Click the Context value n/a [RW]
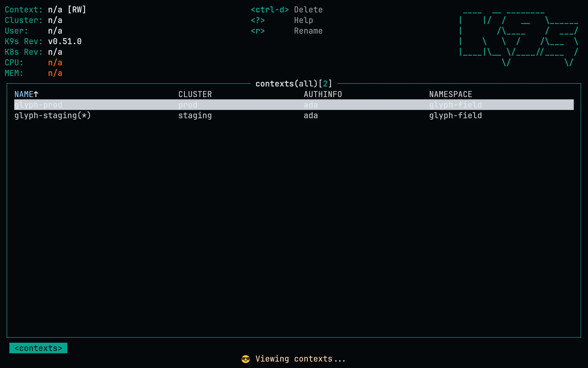Viewport: 588px width, 368px height. [67, 10]
